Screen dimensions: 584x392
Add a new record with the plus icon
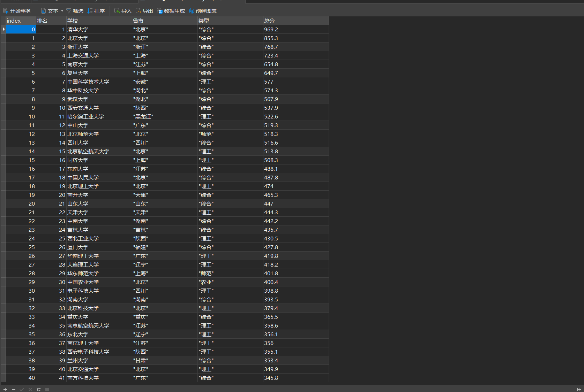pos(5,389)
